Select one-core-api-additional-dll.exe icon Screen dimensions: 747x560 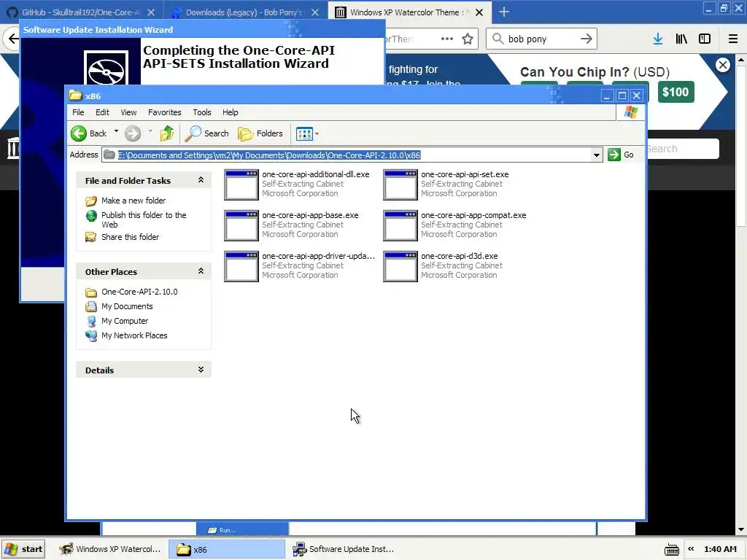click(x=241, y=184)
